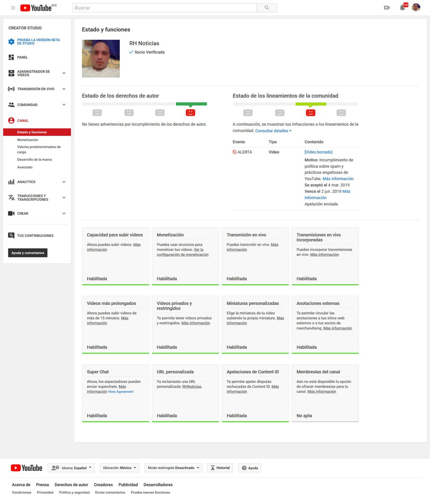The height and width of the screenshot is (504, 430).
Task: Click the ALERTA prohibition icon
Action: click(234, 152)
